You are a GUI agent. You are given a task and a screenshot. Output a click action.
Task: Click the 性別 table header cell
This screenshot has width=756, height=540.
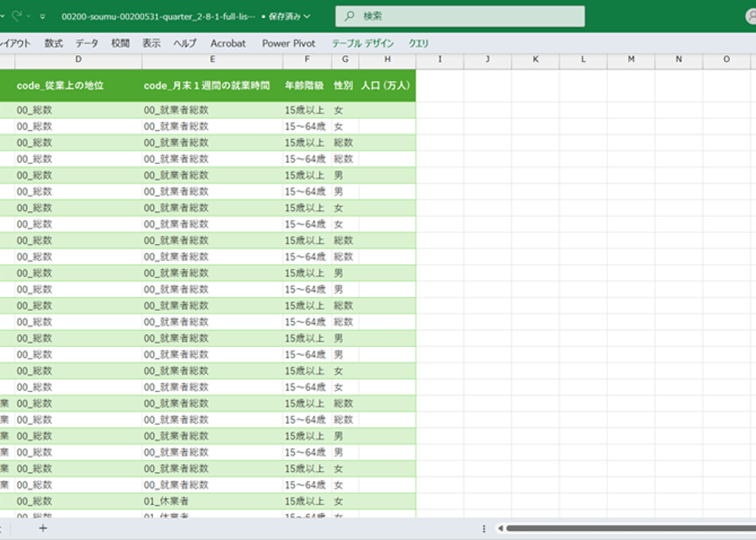click(x=345, y=86)
